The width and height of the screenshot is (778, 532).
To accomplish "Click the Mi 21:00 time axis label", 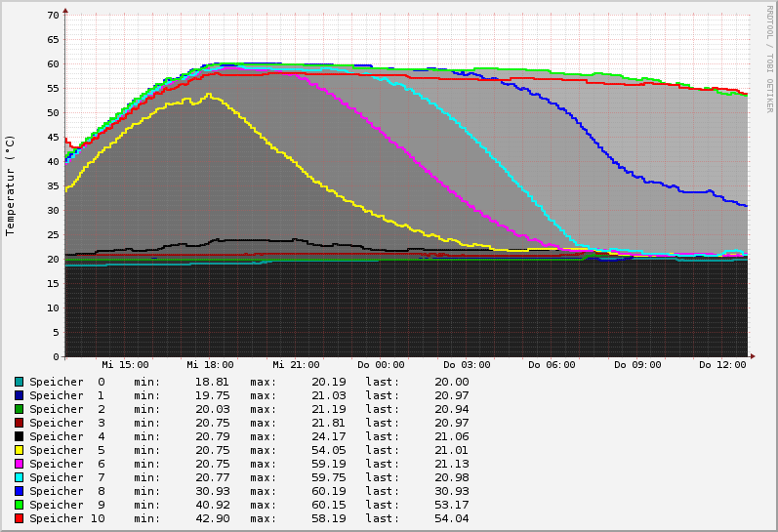I will [x=296, y=365].
